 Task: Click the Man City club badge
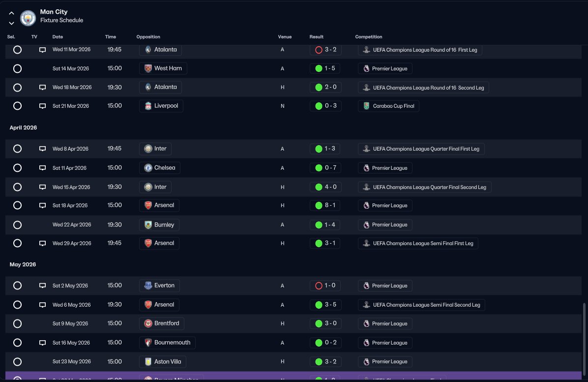tap(28, 18)
